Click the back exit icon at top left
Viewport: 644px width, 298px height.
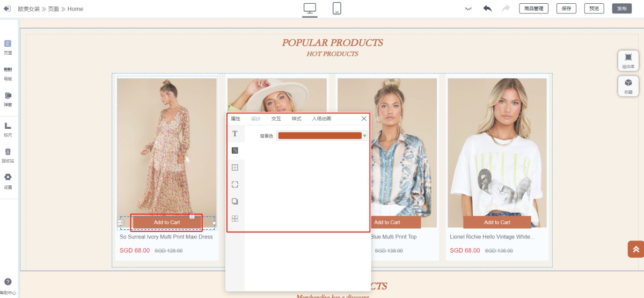click(7, 9)
